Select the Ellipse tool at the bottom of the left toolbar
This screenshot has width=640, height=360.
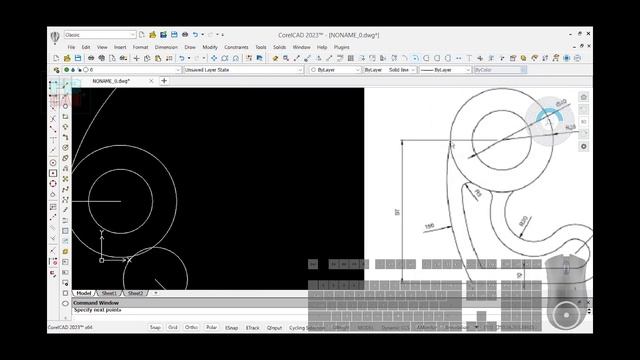pyautogui.click(x=65, y=303)
